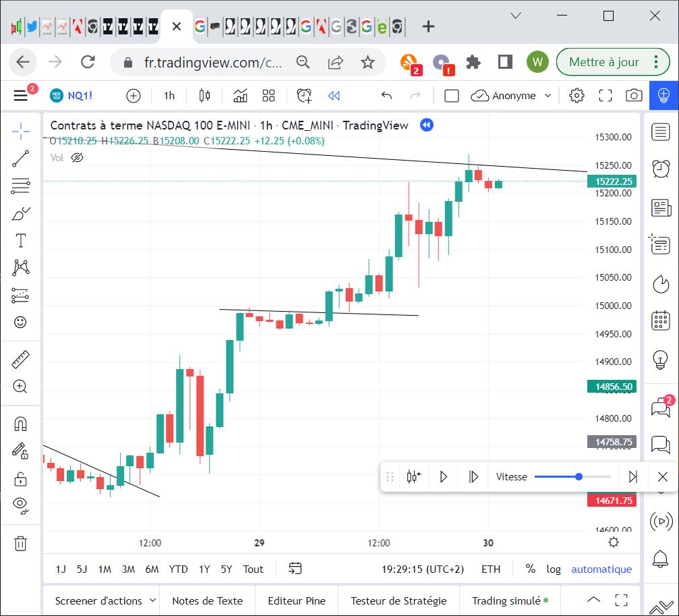Open the hamburger main menu
The height and width of the screenshot is (616, 679).
click(x=20, y=95)
